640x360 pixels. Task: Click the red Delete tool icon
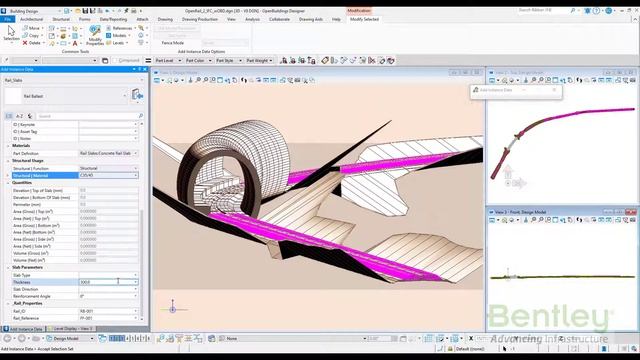click(x=25, y=43)
